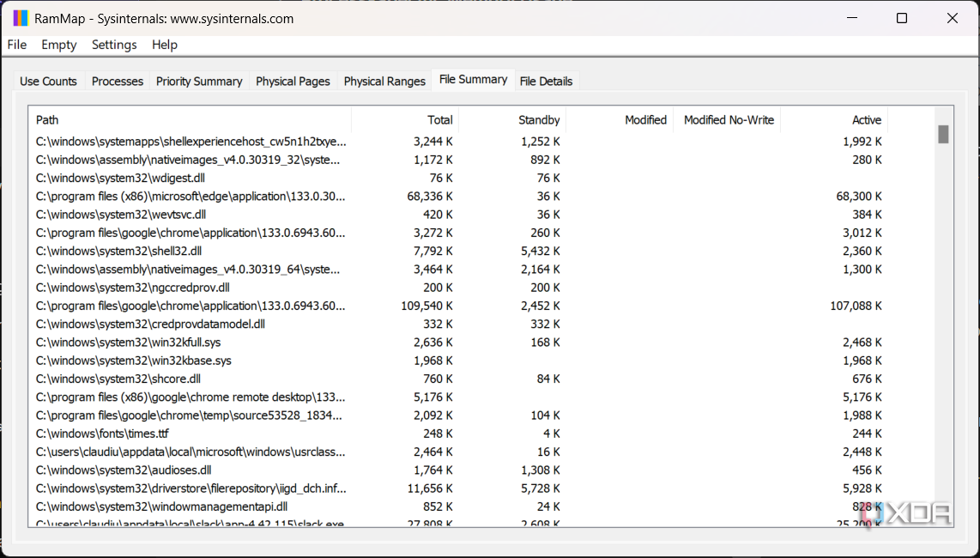Image resolution: width=980 pixels, height=558 pixels.
Task: Click the 1,252 K standby value
Action: point(541,142)
